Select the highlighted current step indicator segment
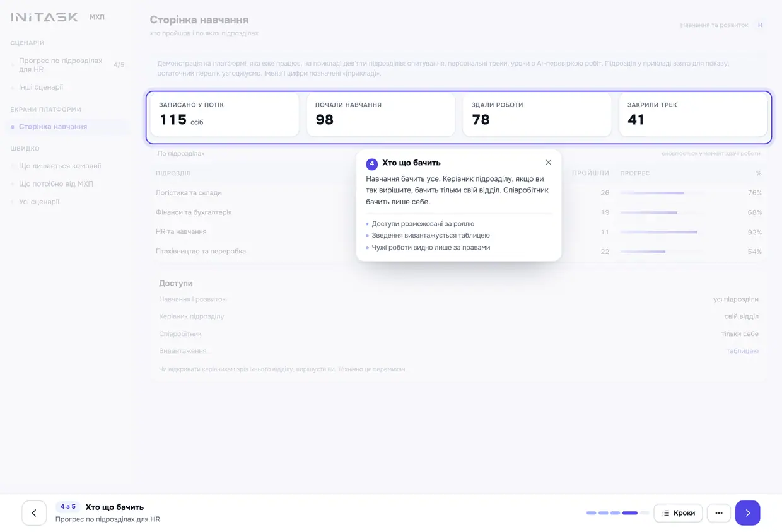This screenshot has width=782, height=532. click(x=629, y=513)
